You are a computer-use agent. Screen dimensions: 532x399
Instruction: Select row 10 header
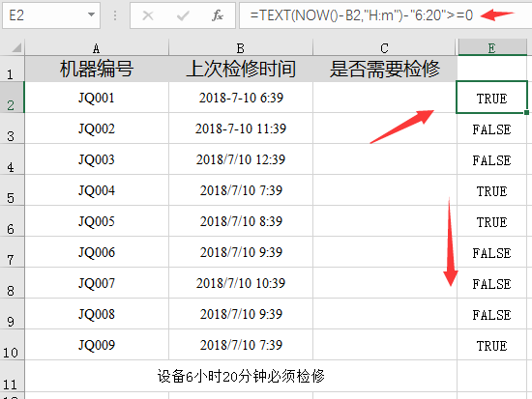tap(12, 345)
